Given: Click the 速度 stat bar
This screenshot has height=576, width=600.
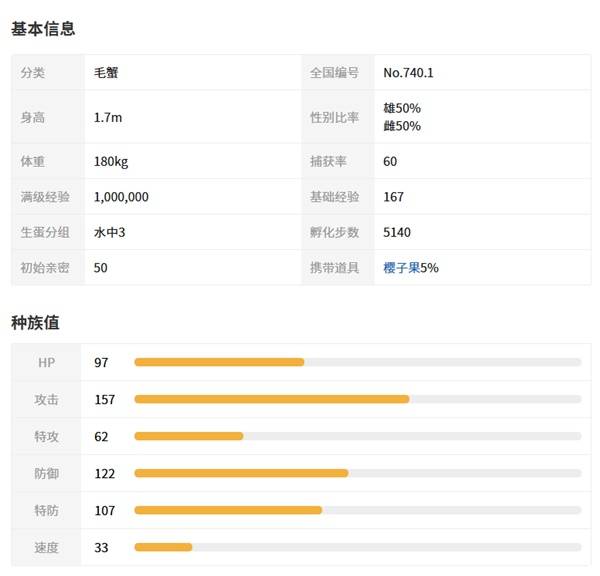Looking at the screenshot, I should click(x=357, y=547).
